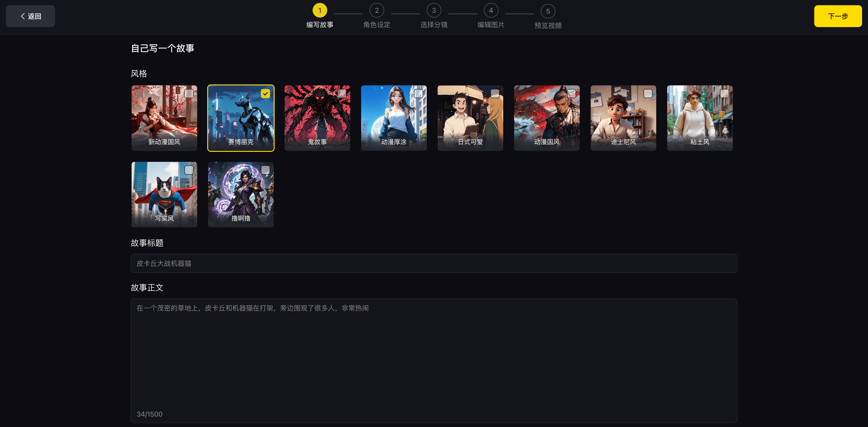Enable the 迪士尼风 style checkbox
Viewport: 868px width, 427px height.
(648, 93)
